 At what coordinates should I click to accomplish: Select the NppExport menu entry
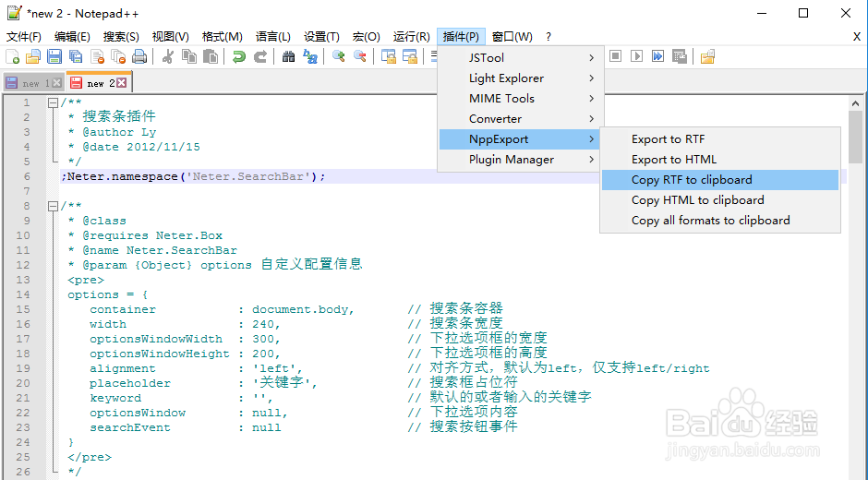tap(521, 139)
